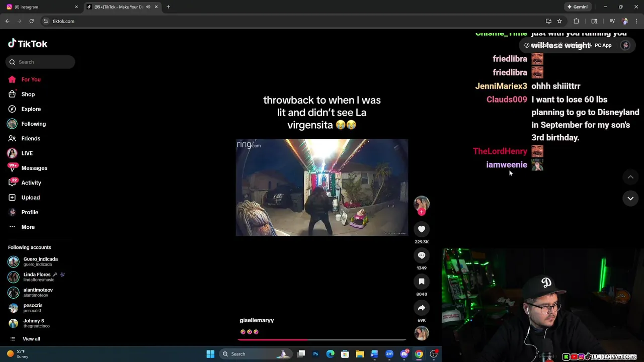
Task: Bookmark this page with star icon
Action: click(559, 21)
